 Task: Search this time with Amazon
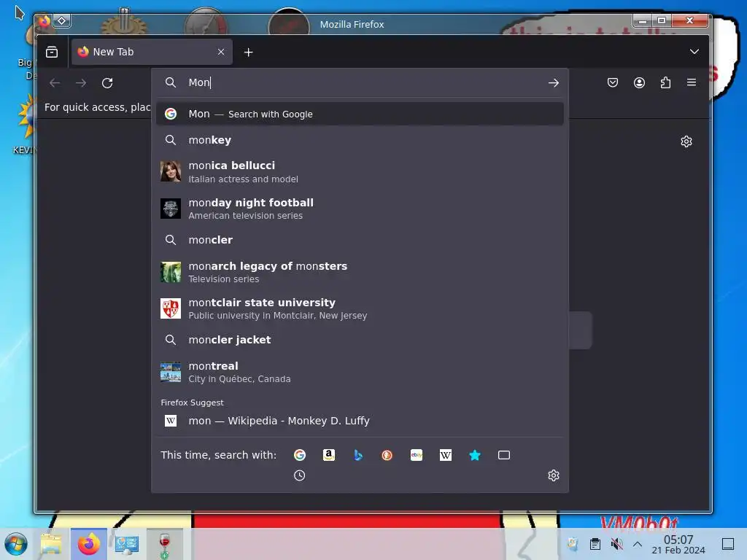pos(329,455)
